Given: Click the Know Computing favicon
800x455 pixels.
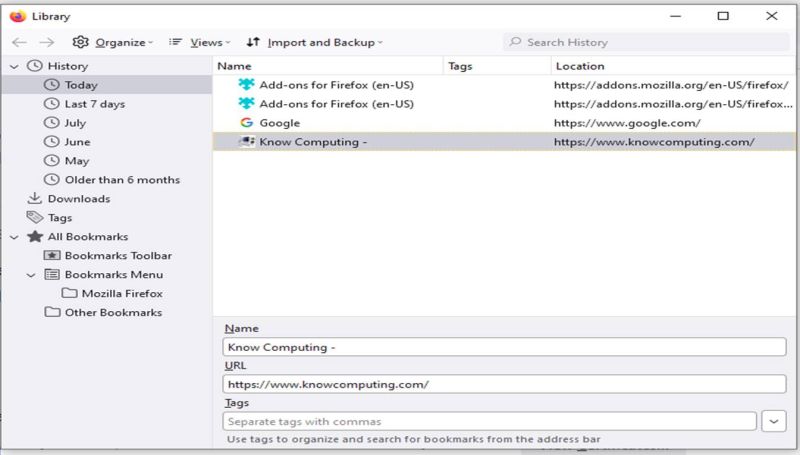Looking at the screenshot, I should tap(247, 141).
